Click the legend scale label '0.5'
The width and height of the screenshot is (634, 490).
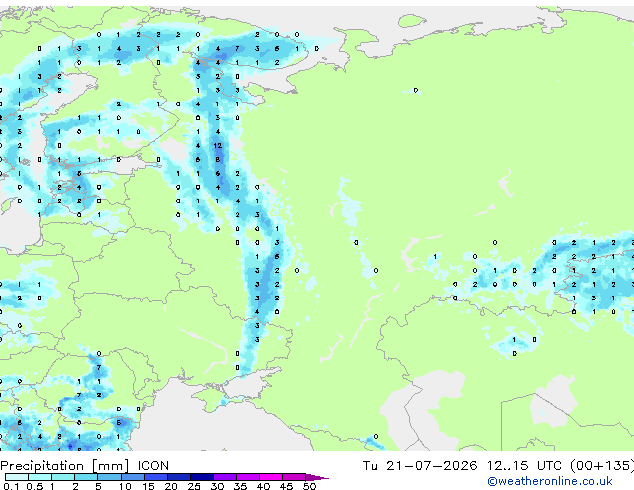pos(34,486)
